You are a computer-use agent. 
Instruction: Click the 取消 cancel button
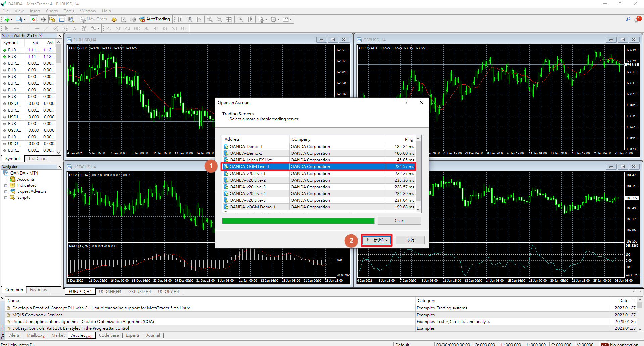click(x=410, y=240)
